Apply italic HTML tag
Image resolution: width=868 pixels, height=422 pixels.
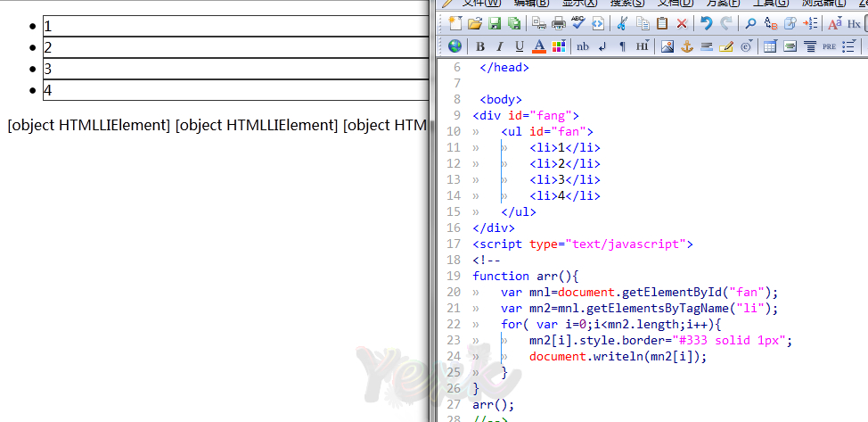coord(499,46)
